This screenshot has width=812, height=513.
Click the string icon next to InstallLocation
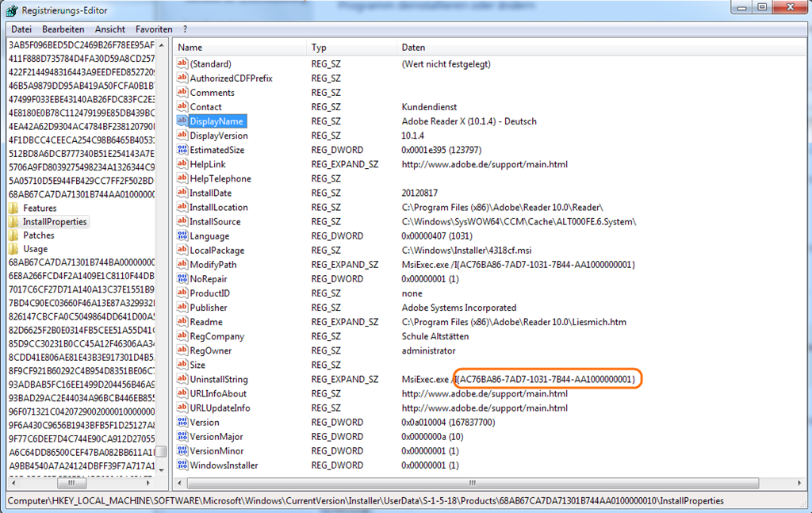(x=182, y=208)
